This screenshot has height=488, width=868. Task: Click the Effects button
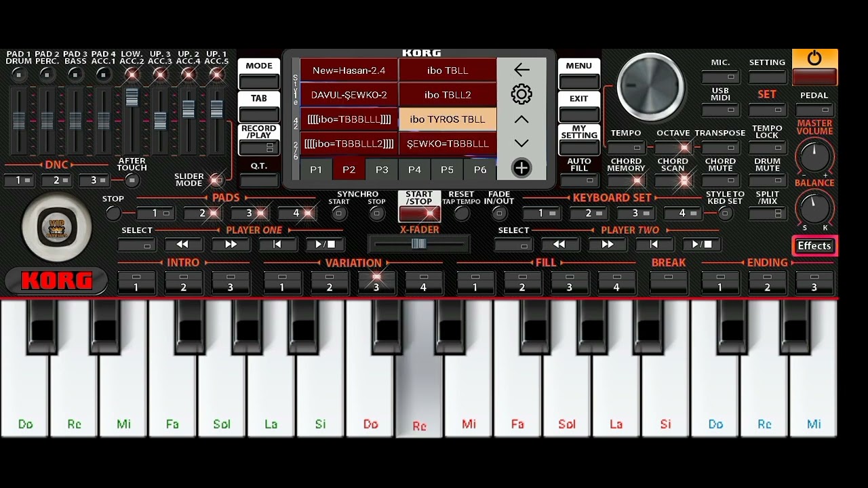(x=814, y=245)
